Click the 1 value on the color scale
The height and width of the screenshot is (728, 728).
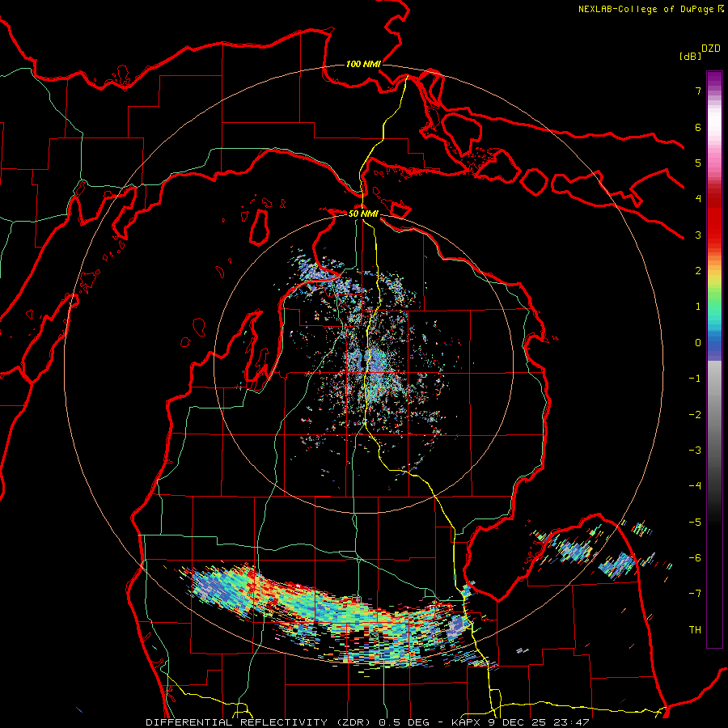[x=698, y=307]
